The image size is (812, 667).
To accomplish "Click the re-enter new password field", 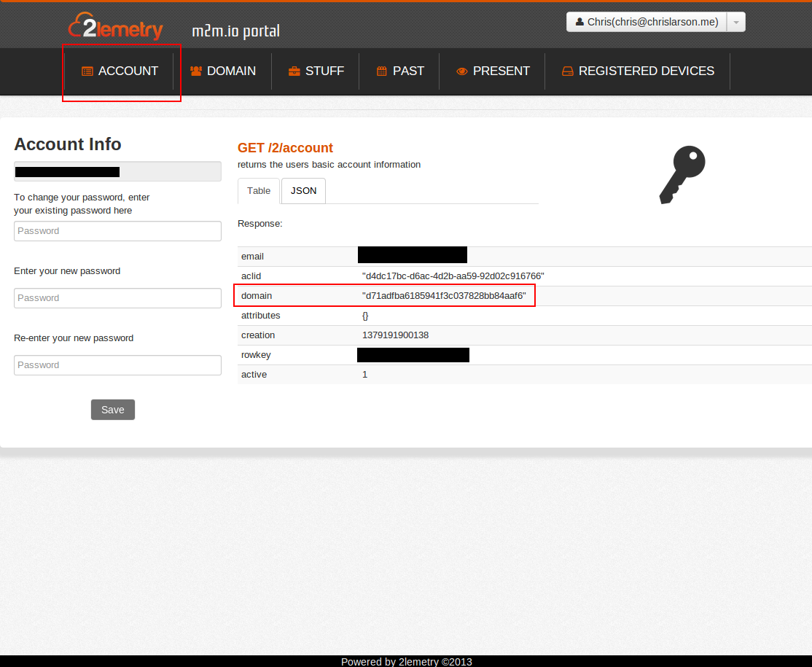I will point(117,365).
